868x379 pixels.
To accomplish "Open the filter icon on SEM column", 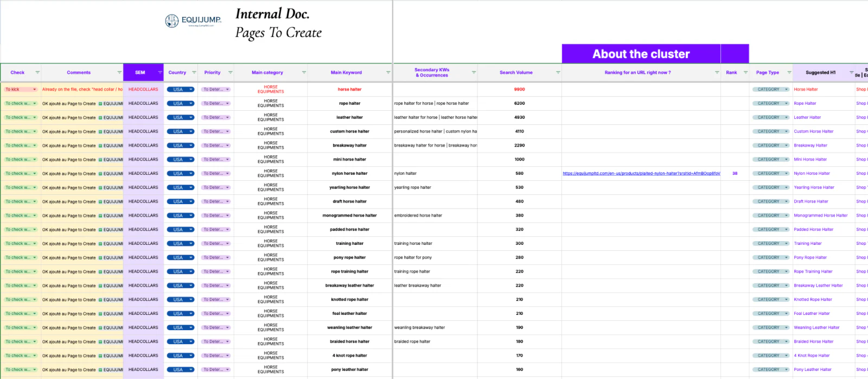I will [160, 72].
